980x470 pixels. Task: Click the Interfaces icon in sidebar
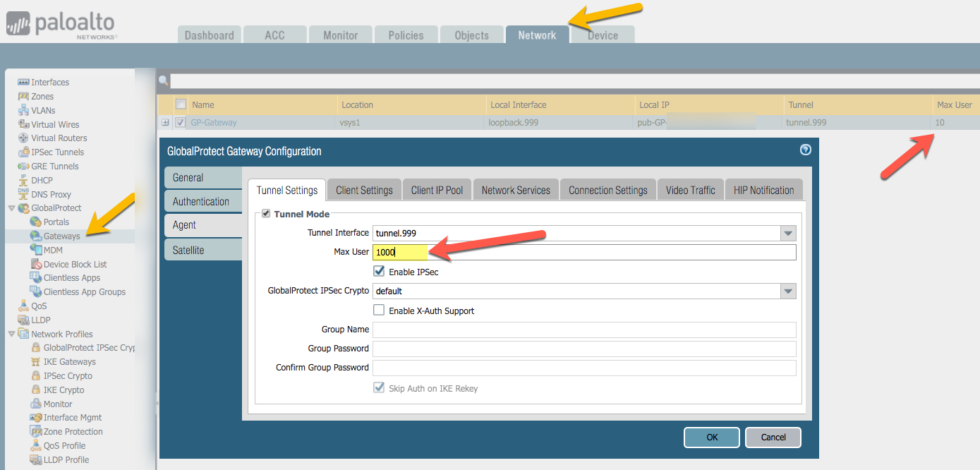coord(23,83)
